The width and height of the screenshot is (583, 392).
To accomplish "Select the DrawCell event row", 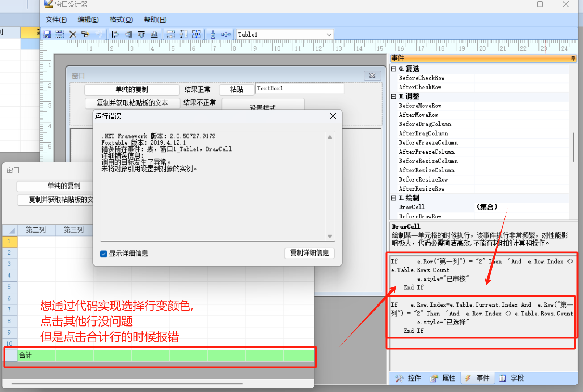I will click(480, 207).
